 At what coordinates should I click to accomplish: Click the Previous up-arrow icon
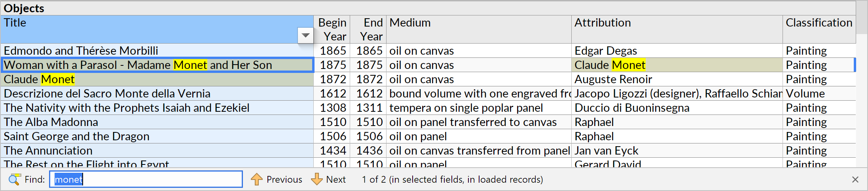(257, 180)
